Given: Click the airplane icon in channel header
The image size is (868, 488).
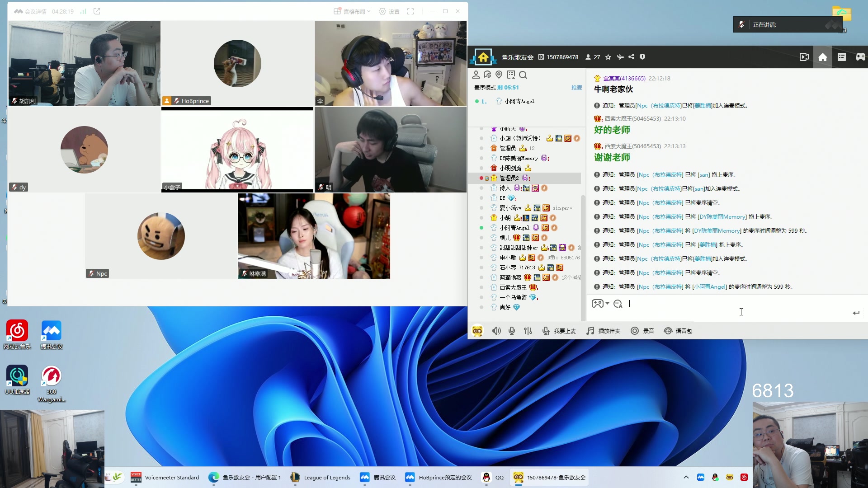Looking at the screenshot, I should point(620,57).
